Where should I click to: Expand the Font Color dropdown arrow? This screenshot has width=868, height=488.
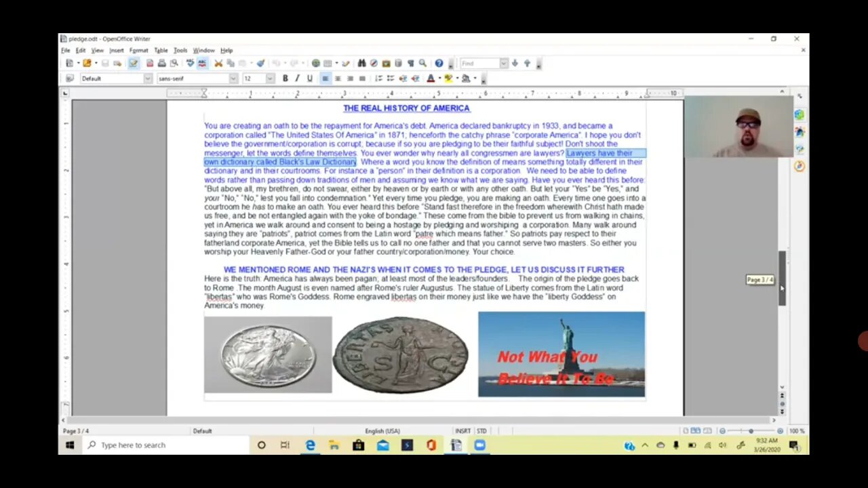pyautogui.click(x=439, y=79)
